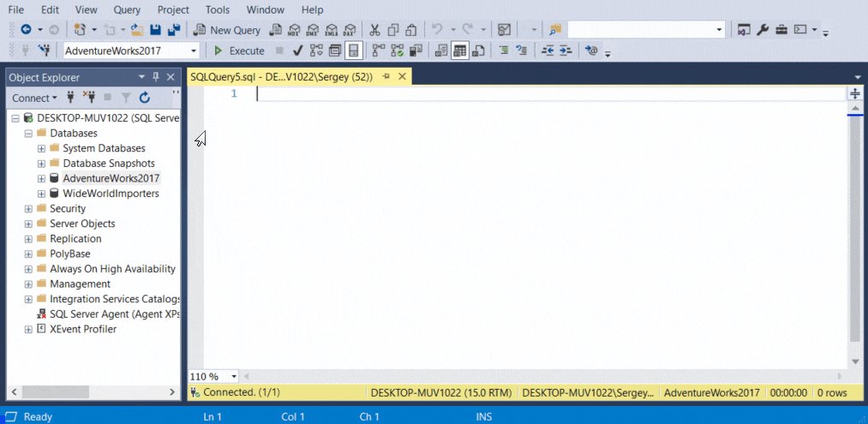
Task: Toggle pin on SQLQuery5.sql tab
Action: [386, 76]
